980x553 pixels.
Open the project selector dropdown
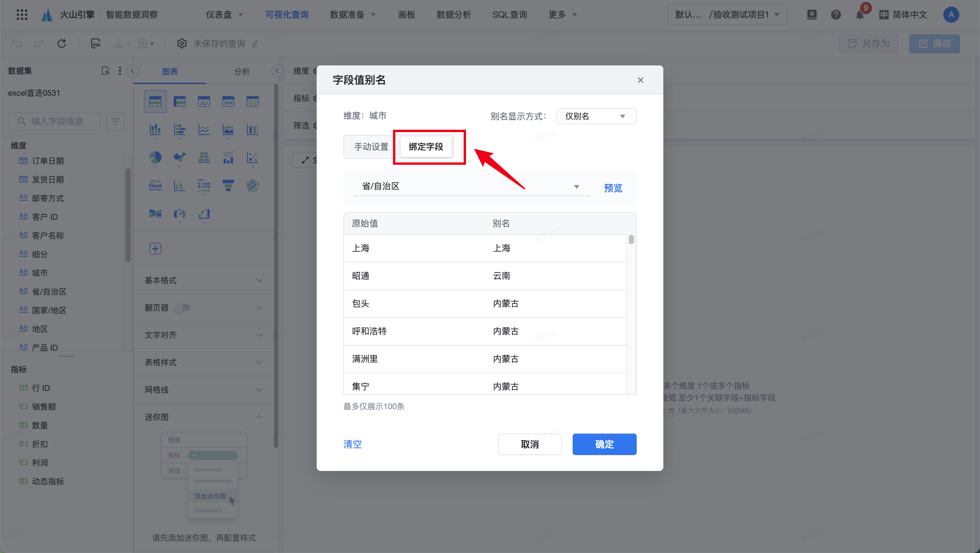pos(727,15)
